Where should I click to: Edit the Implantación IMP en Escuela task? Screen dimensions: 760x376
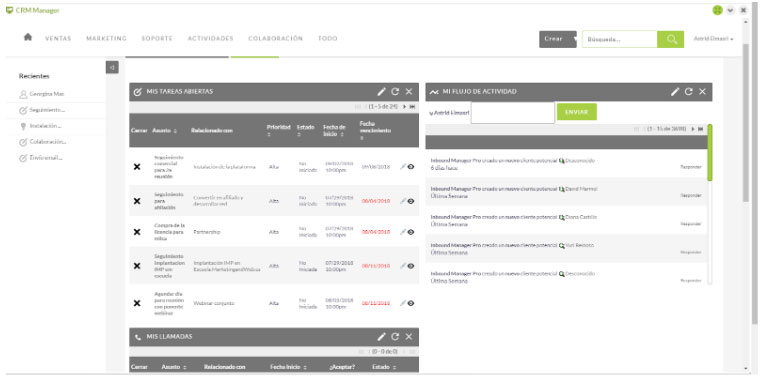point(403,266)
